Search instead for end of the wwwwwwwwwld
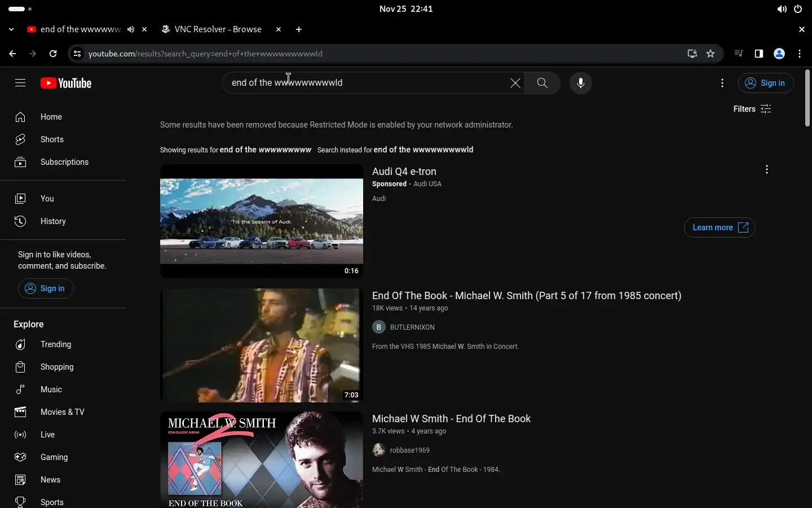812x508 pixels. [423, 150]
